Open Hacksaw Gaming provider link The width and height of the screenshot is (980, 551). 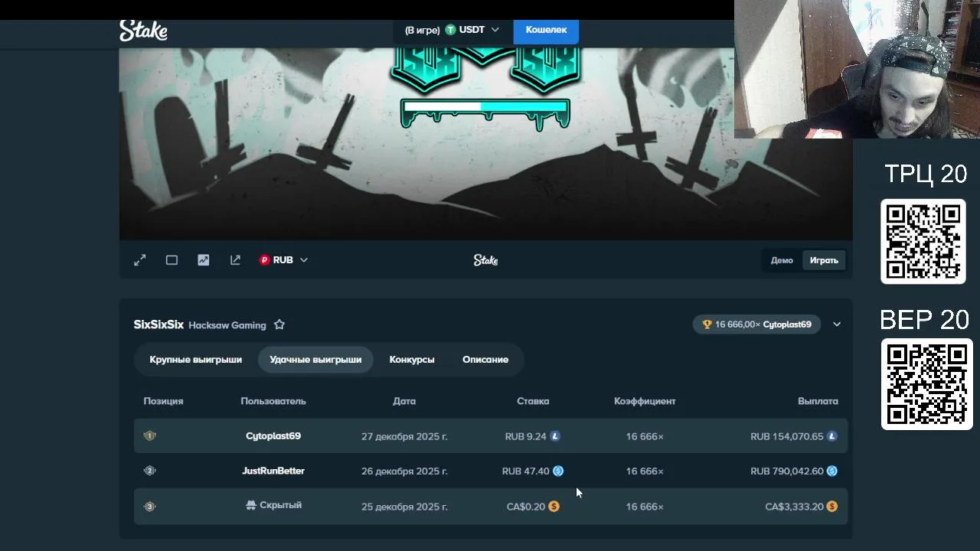click(x=227, y=325)
